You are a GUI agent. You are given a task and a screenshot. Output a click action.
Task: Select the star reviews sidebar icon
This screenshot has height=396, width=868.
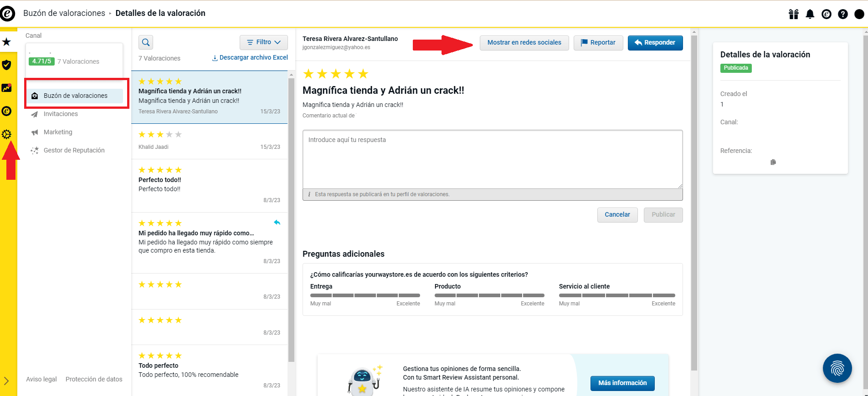coord(7,42)
